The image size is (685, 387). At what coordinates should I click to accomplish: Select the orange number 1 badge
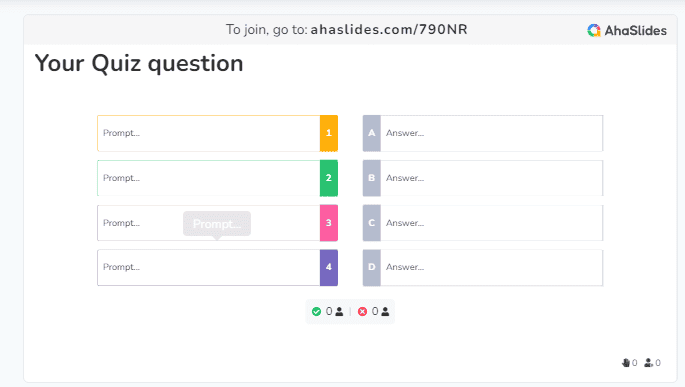click(329, 133)
